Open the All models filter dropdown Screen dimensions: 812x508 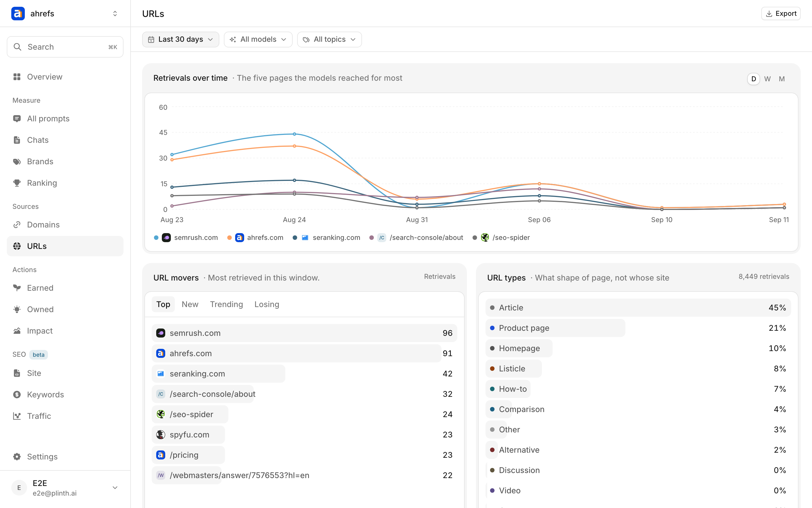[258, 40]
